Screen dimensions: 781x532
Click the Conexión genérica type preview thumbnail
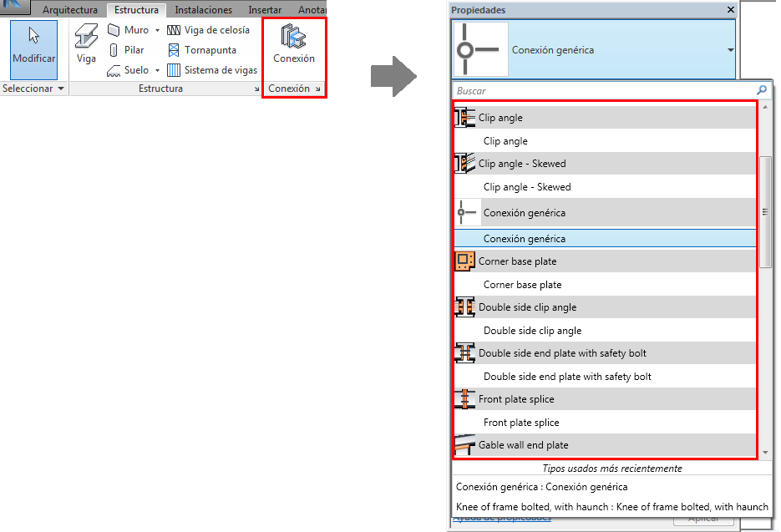pyautogui.click(x=480, y=49)
